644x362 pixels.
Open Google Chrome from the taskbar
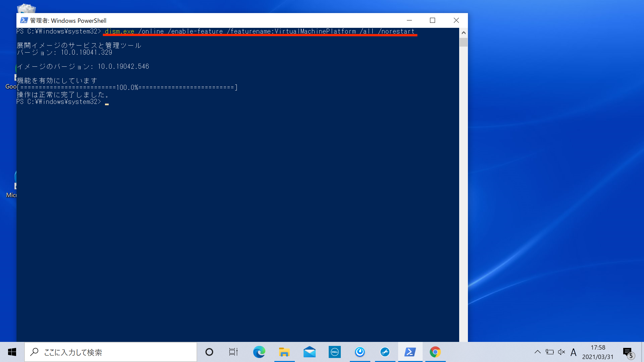[435, 352]
